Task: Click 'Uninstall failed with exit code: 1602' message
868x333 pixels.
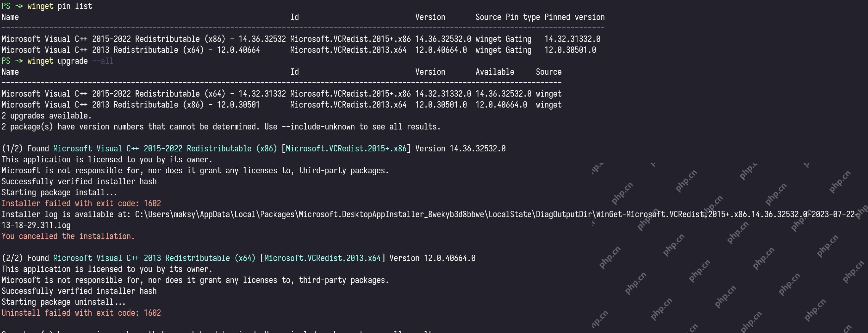Action: pos(81,313)
